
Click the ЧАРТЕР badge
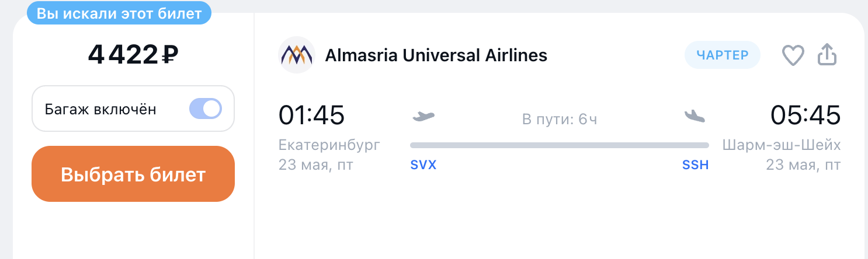coord(723,55)
